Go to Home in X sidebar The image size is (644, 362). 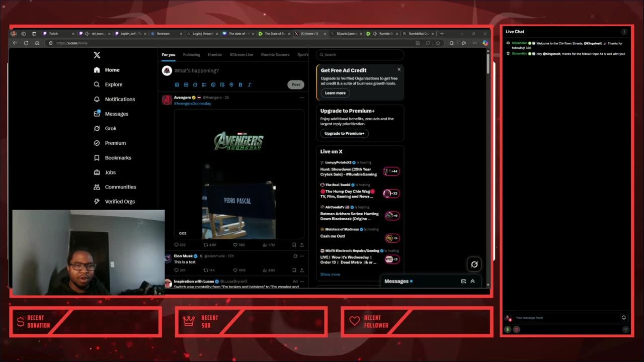tap(107, 70)
